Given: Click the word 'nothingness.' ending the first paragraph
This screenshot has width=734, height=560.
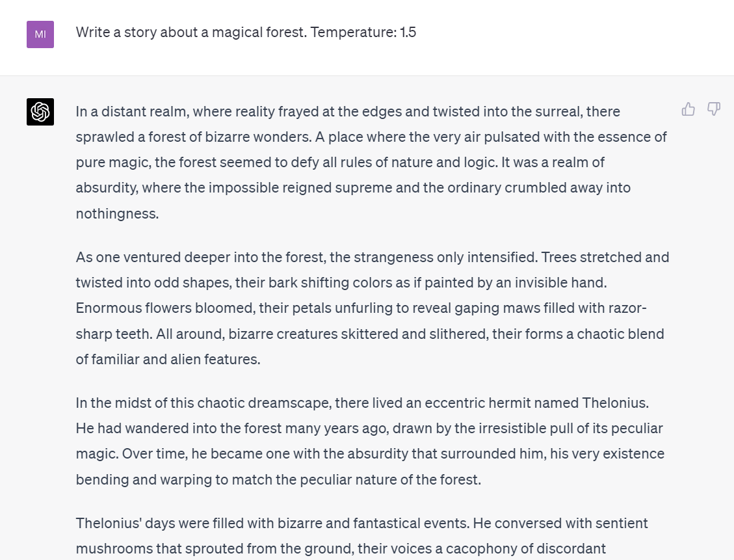Looking at the screenshot, I should tap(117, 213).
